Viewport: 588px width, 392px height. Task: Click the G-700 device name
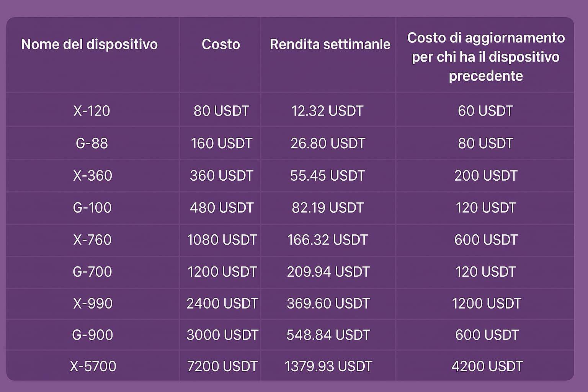tap(92, 272)
